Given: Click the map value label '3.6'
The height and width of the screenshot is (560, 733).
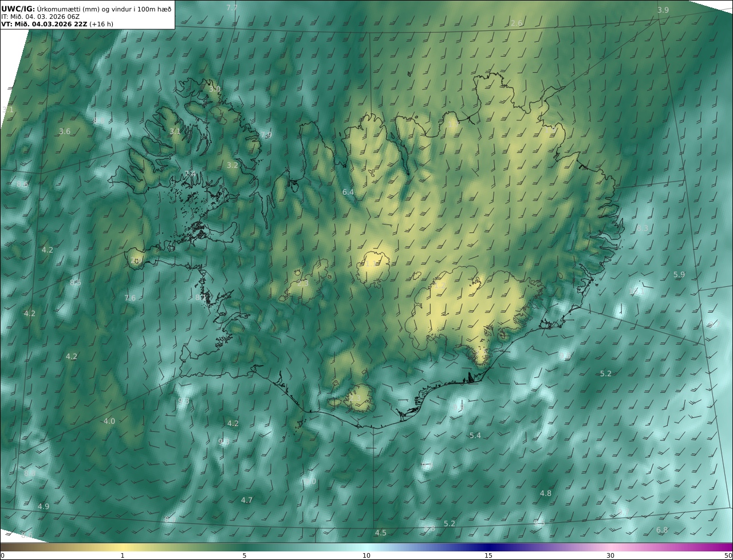Looking at the screenshot, I should tap(65, 132).
